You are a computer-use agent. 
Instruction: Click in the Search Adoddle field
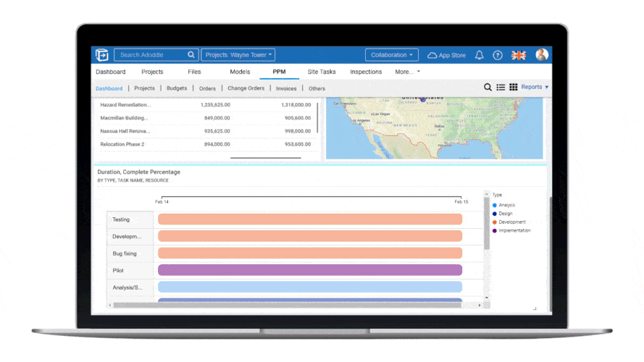[149, 55]
